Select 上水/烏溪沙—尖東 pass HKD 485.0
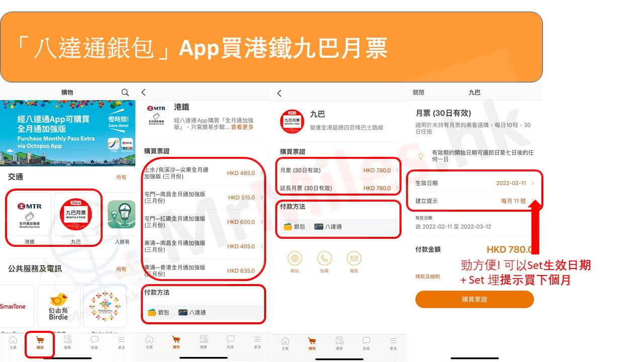Image resolution: width=644 pixels, height=362 pixels. tap(204, 173)
